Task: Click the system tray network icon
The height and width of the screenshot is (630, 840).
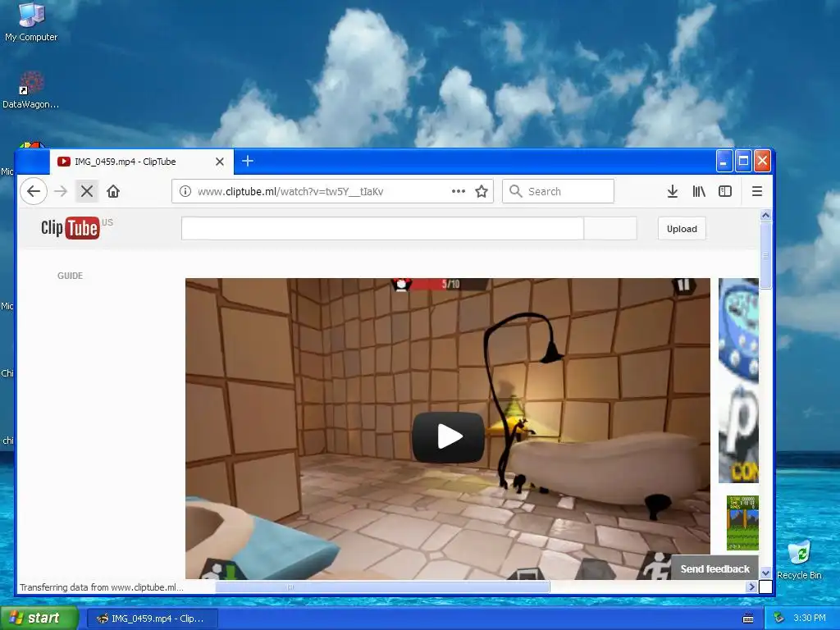Action: click(x=779, y=619)
